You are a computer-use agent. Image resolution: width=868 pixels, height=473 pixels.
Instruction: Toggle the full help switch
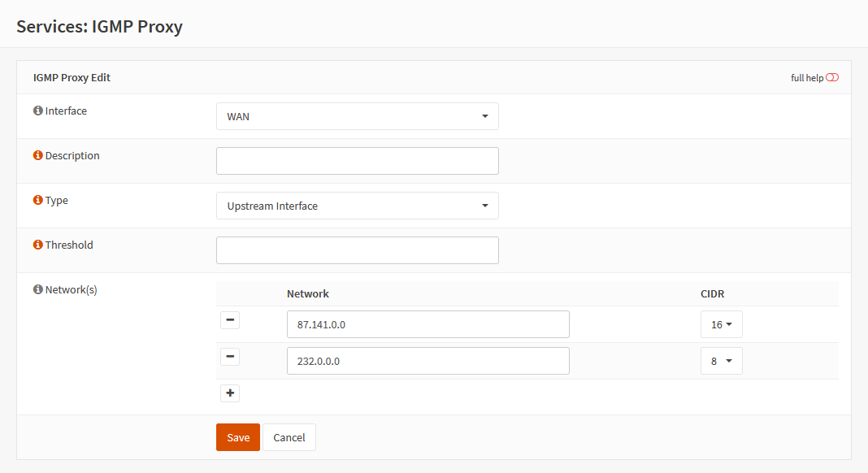(x=831, y=78)
